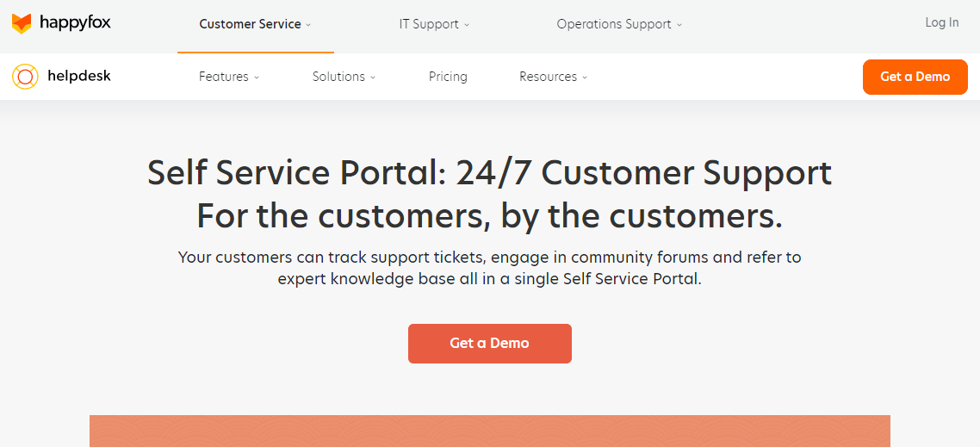
Task: Click the helpdesk product name text
Action: 78,77
